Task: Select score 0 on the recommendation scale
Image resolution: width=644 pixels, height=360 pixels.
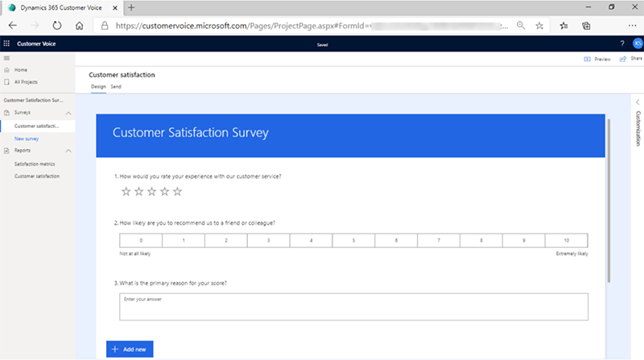Action: 141,241
